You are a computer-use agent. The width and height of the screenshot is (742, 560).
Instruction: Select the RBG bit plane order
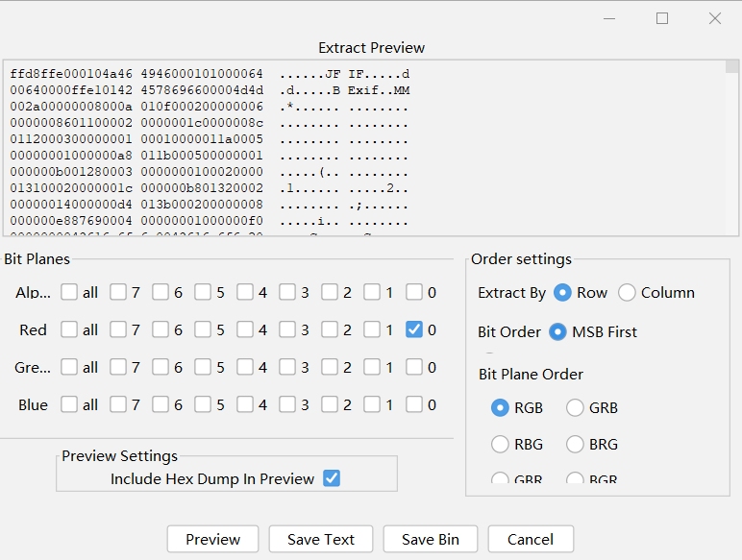(500, 445)
